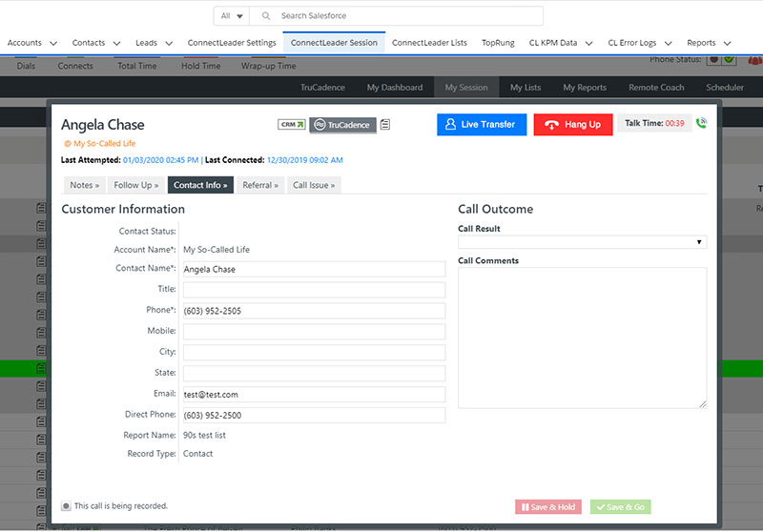The height and width of the screenshot is (532, 763).
Task: Click the green check phone status indicator
Action: tap(729, 59)
